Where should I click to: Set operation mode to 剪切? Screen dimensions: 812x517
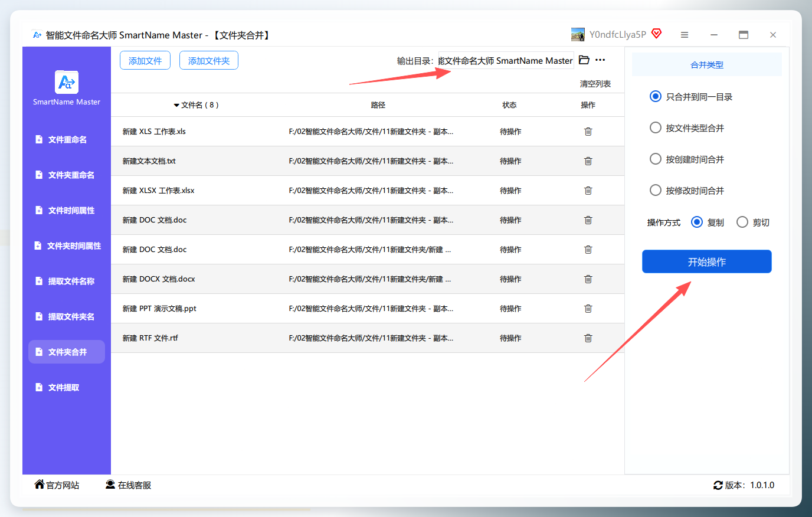[742, 222]
